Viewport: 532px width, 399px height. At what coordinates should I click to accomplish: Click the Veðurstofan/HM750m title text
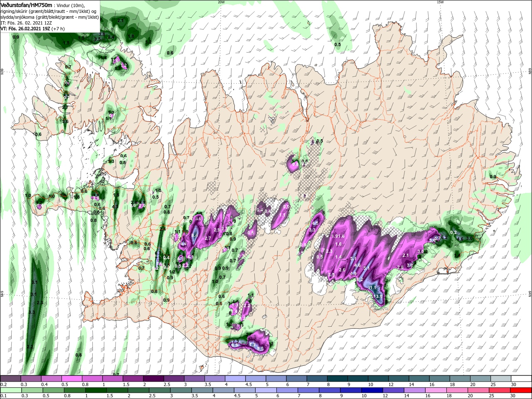[x=27, y=5]
